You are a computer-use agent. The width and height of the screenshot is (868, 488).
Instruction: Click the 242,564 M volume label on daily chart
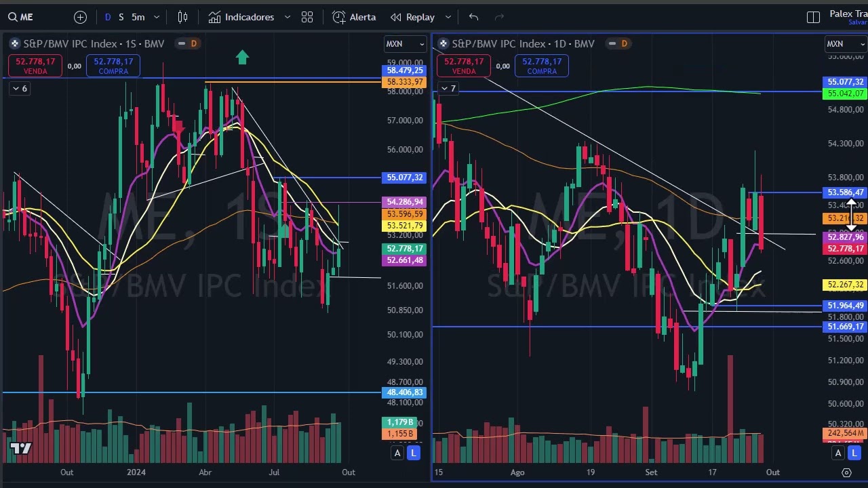[x=845, y=433]
